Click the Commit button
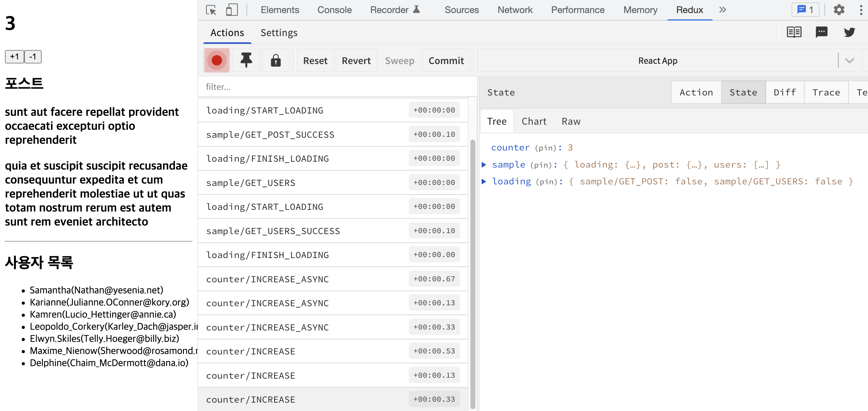Image resolution: width=868 pixels, height=411 pixels. coord(446,60)
